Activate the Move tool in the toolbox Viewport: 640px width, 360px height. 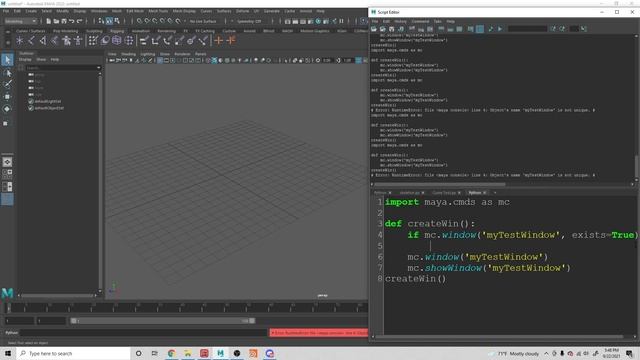pyautogui.click(x=7, y=97)
